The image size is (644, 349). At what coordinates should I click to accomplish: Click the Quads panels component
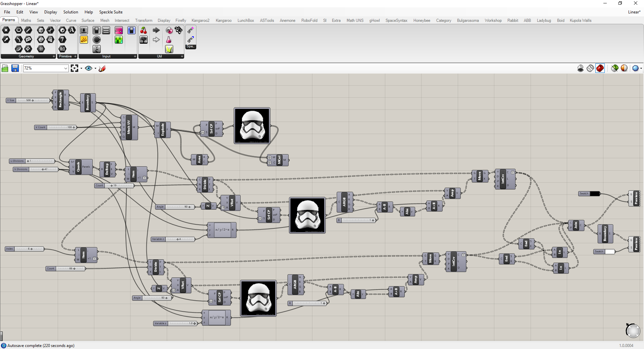(x=81, y=167)
